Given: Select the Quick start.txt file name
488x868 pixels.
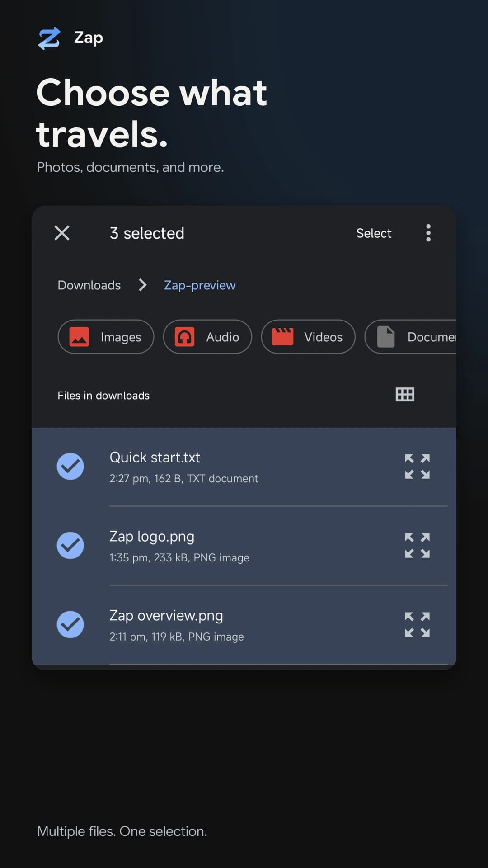Looking at the screenshot, I should (155, 457).
